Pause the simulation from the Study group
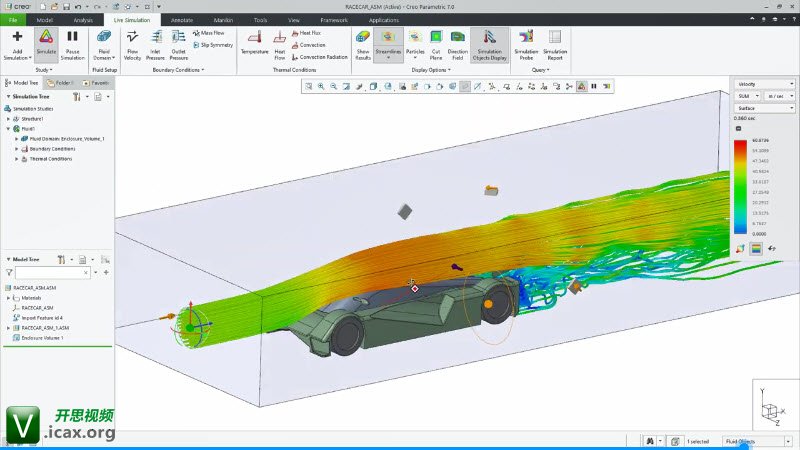800x450 pixels. [x=73, y=45]
